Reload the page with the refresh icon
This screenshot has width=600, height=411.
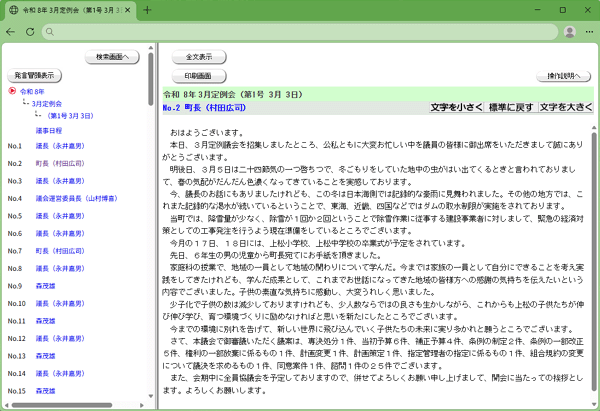30,32
